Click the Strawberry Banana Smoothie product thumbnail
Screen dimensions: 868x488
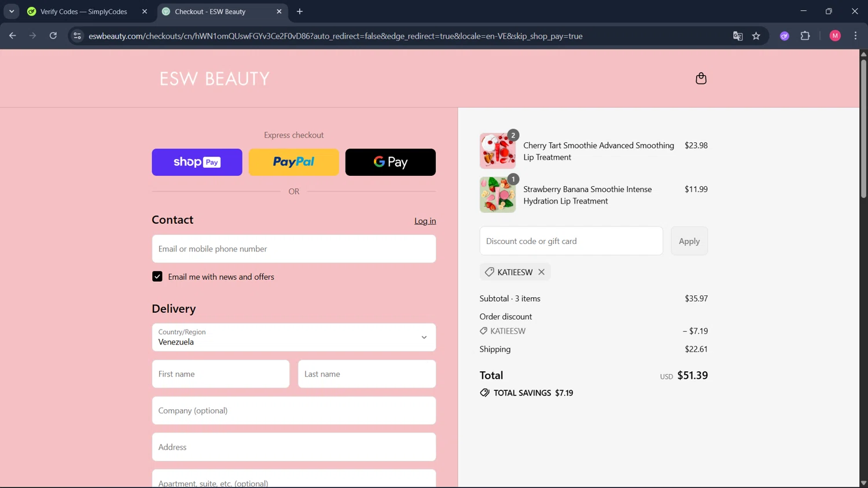[498, 195]
